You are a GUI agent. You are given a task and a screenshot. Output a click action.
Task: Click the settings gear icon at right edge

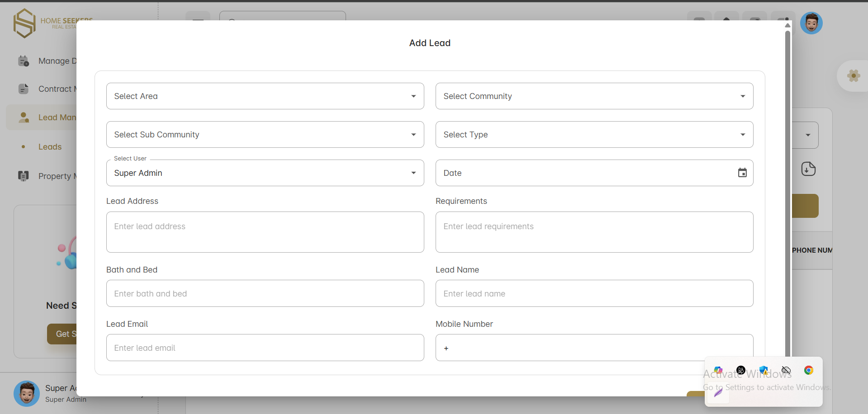tap(854, 76)
